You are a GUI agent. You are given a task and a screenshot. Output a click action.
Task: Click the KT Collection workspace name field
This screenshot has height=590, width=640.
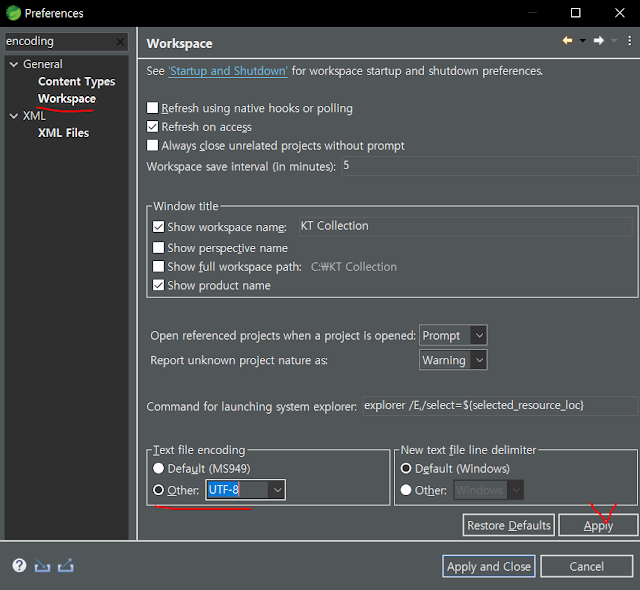(x=465, y=226)
